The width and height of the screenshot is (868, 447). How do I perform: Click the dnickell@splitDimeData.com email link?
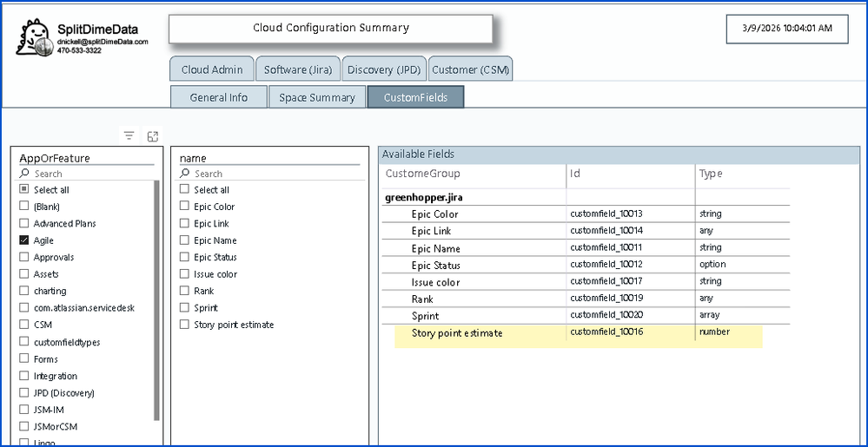[x=103, y=42]
